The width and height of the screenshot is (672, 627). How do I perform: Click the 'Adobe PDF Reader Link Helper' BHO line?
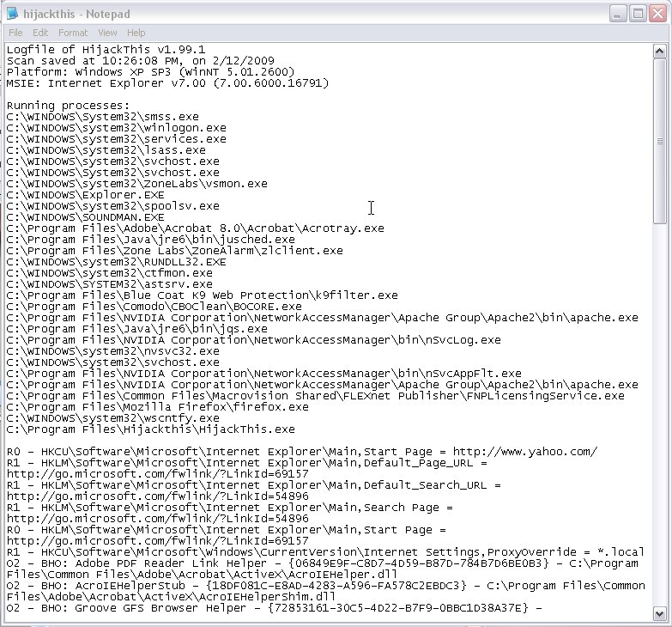[323, 563]
